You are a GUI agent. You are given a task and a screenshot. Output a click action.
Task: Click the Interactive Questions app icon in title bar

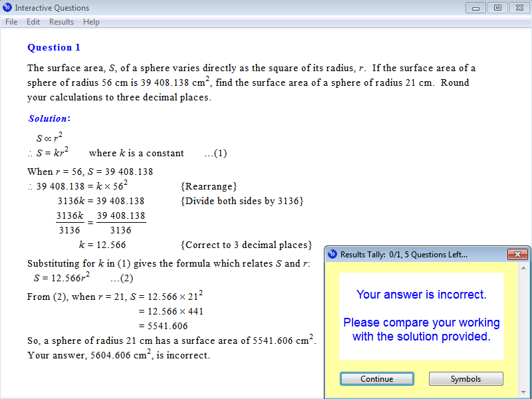click(7, 7)
